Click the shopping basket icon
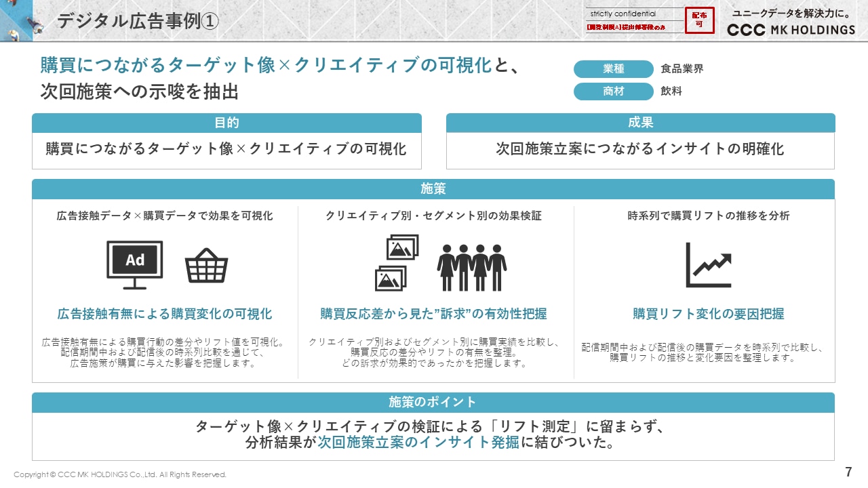This screenshot has height=488, width=868. (x=206, y=265)
